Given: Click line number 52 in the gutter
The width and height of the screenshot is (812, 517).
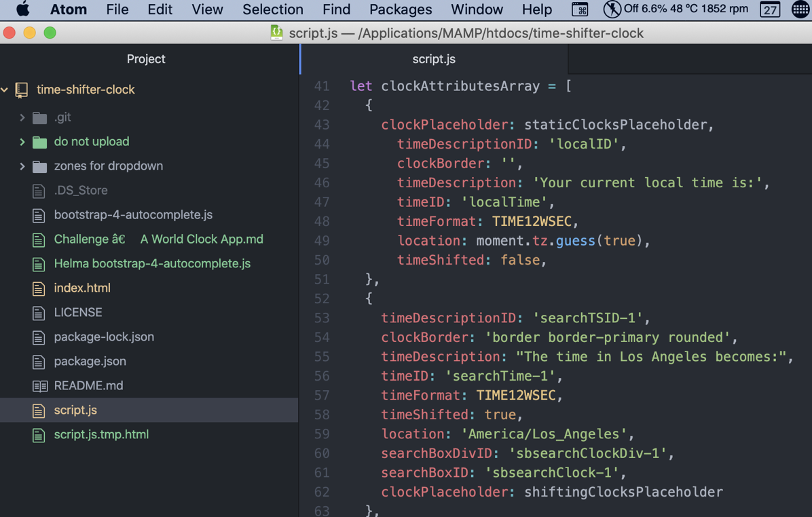Looking at the screenshot, I should click(322, 299).
